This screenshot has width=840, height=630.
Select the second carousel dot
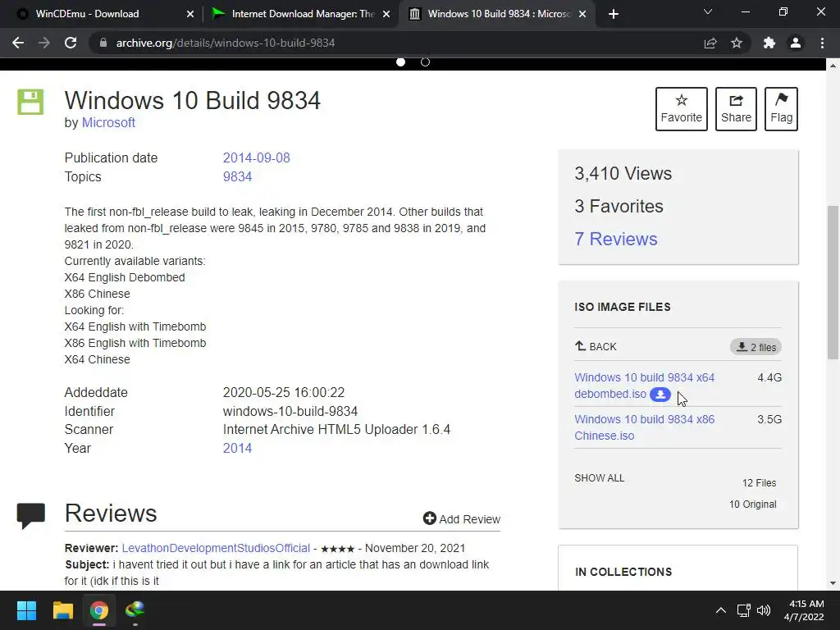point(426,62)
